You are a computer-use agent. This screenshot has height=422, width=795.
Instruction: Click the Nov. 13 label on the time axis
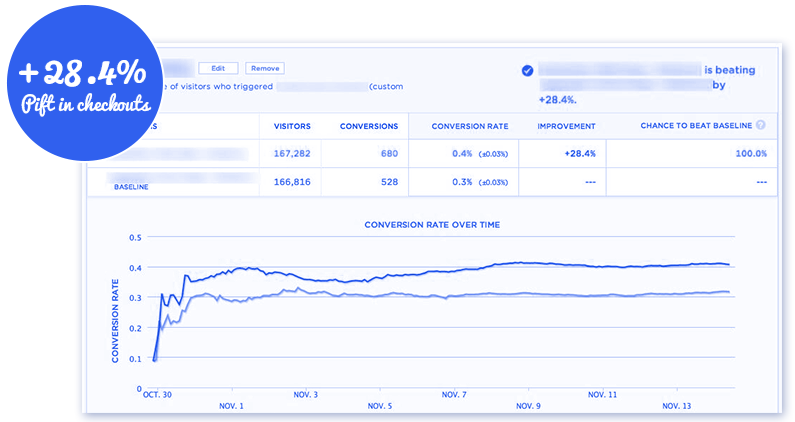point(677,406)
